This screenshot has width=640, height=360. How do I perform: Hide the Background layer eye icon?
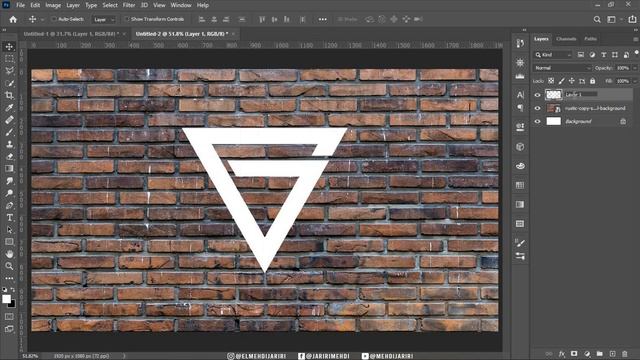pyautogui.click(x=538, y=121)
